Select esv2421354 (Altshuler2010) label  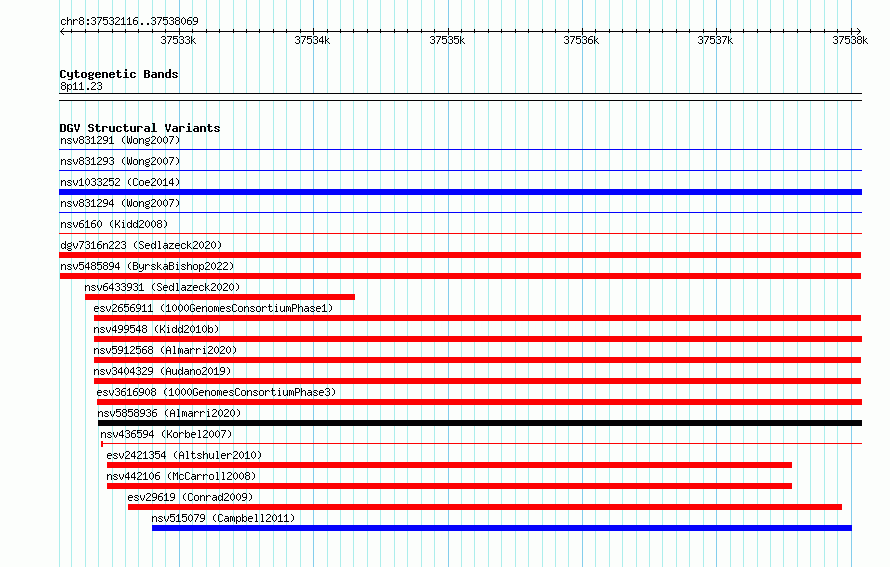coord(184,455)
